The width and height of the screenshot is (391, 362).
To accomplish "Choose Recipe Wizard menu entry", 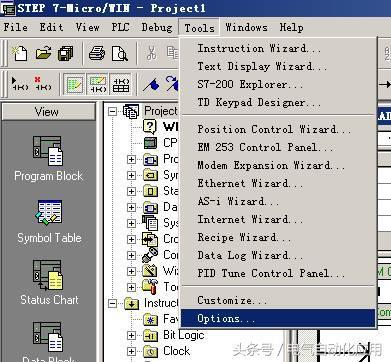I will click(279, 237).
